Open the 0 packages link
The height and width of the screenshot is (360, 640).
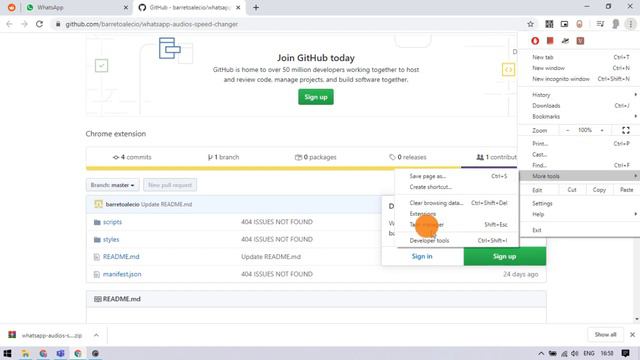pos(316,157)
